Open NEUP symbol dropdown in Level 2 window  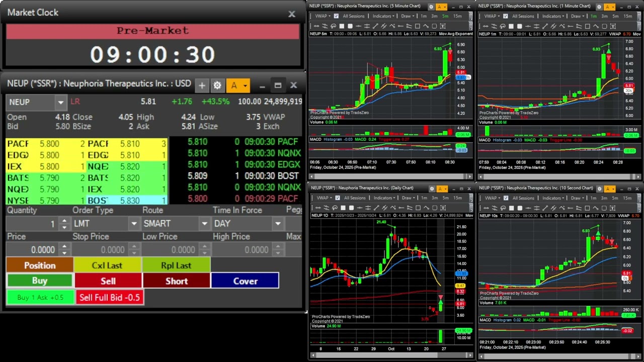click(60, 102)
